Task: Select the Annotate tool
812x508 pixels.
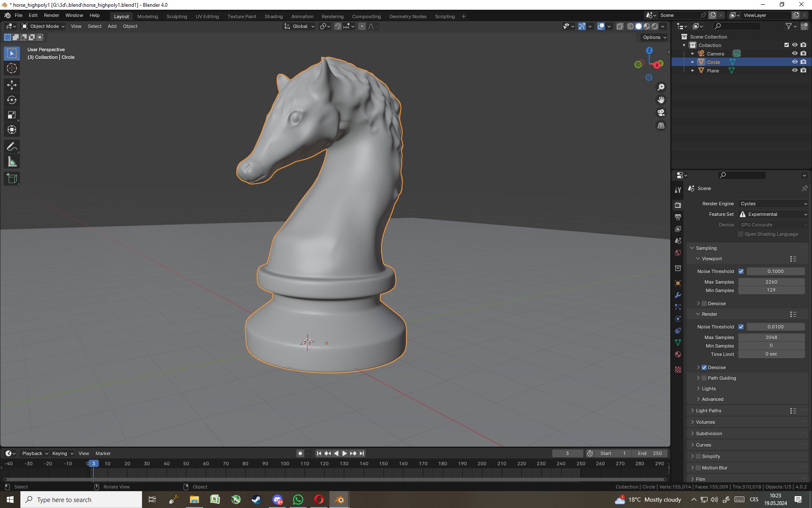Action: [x=12, y=146]
